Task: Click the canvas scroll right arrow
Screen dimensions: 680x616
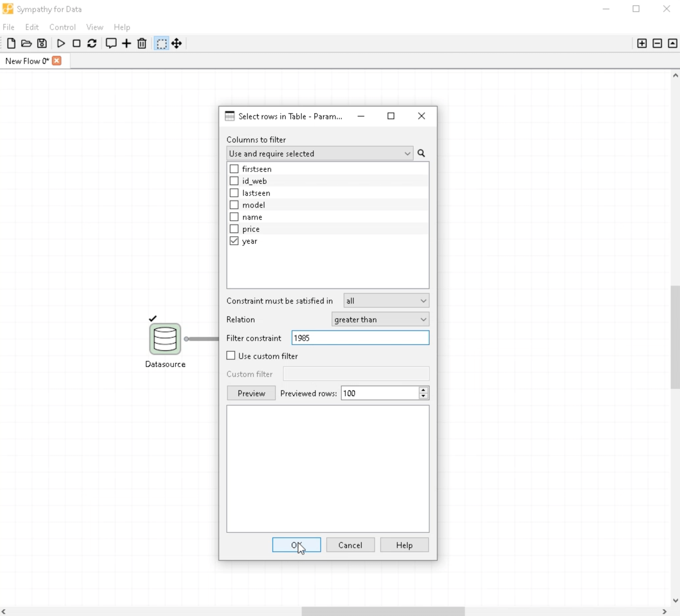Action: click(x=664, y=611)
